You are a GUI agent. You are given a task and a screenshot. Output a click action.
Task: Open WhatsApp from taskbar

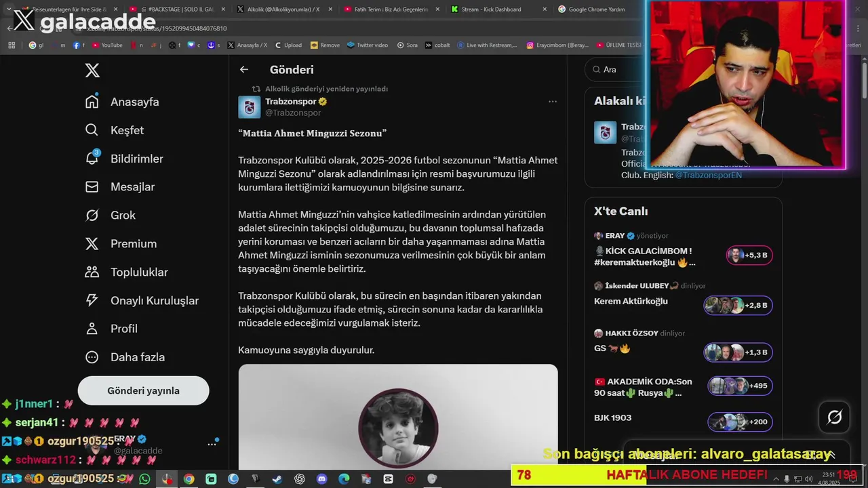coord(144,479)
